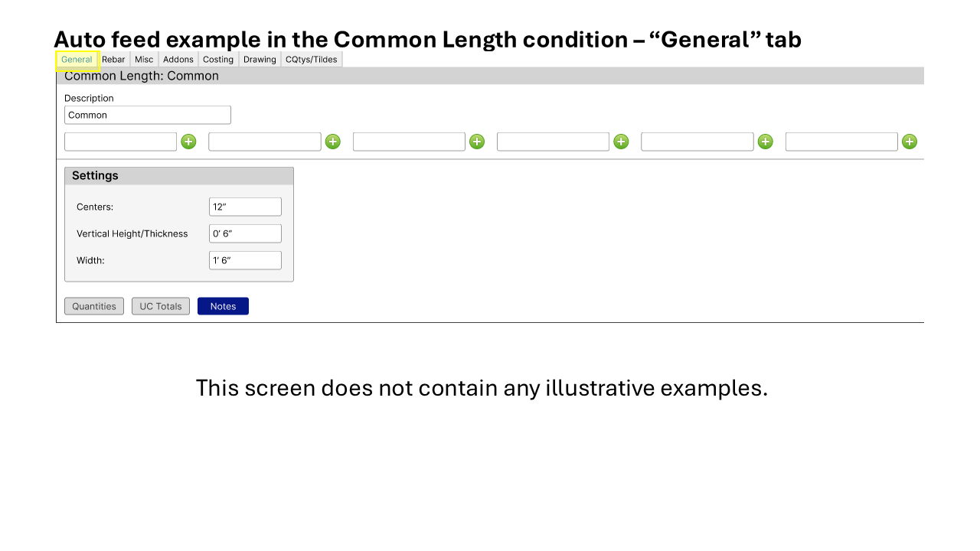Click the first green plus icon
Viewport: 980px width, 551px height.
188,142
